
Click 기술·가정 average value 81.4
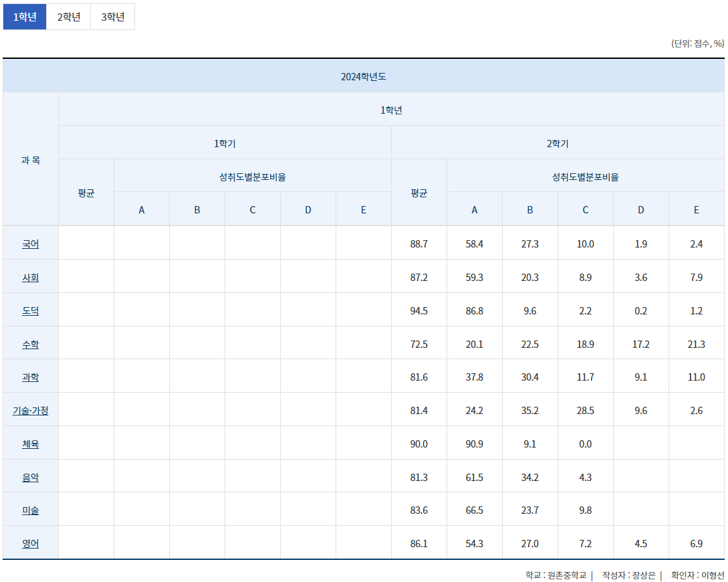418,411
